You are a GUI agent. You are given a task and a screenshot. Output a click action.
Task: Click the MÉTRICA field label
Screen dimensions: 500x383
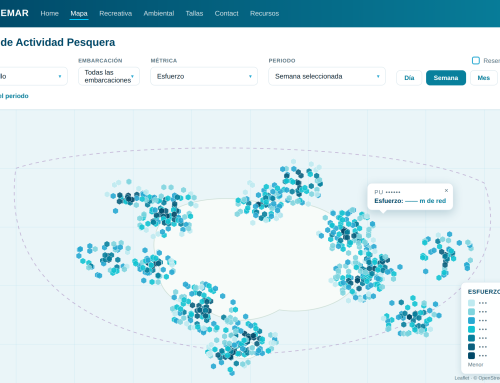[164, 61]
